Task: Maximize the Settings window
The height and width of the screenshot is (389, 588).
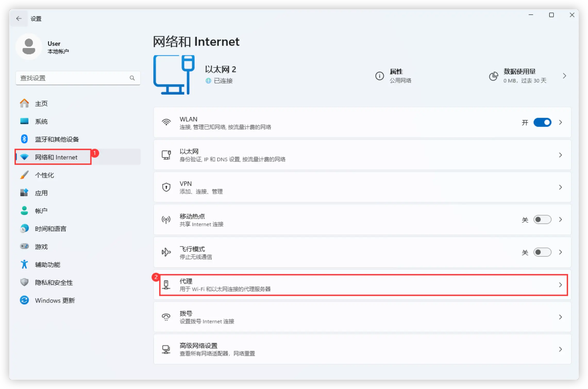Action: (551, 15)
